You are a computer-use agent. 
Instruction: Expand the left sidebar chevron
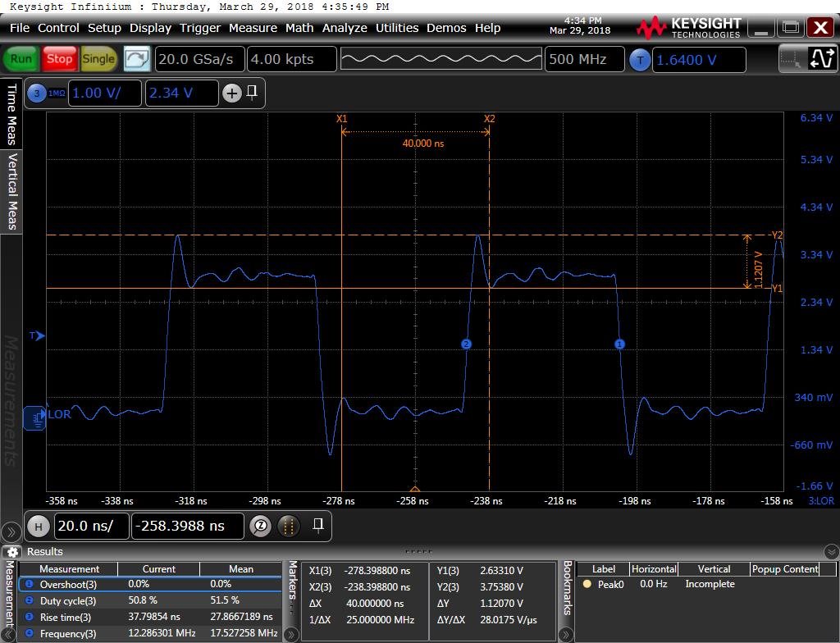click(11, 532)
